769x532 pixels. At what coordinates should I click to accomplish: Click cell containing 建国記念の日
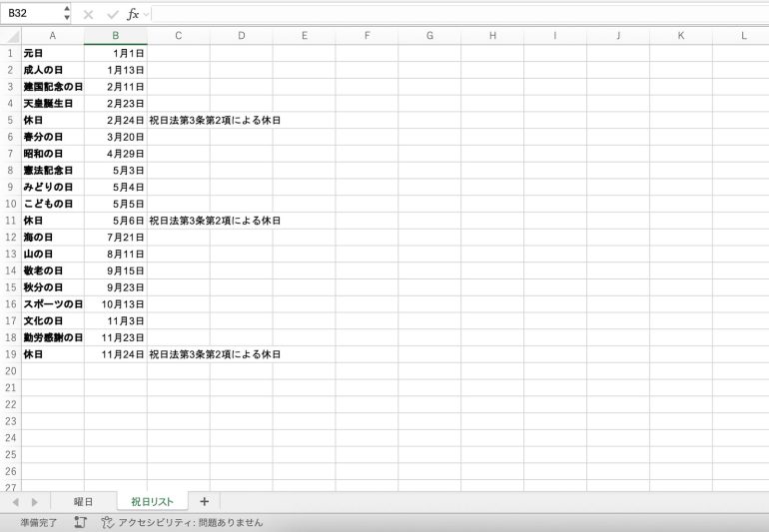53,87
